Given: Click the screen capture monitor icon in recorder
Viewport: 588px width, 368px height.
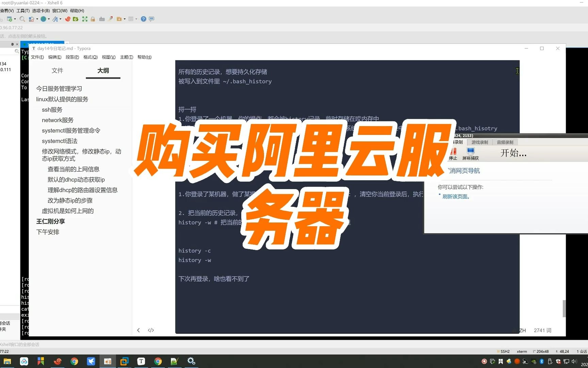Looking at the screenshot, I should (471, 151).
